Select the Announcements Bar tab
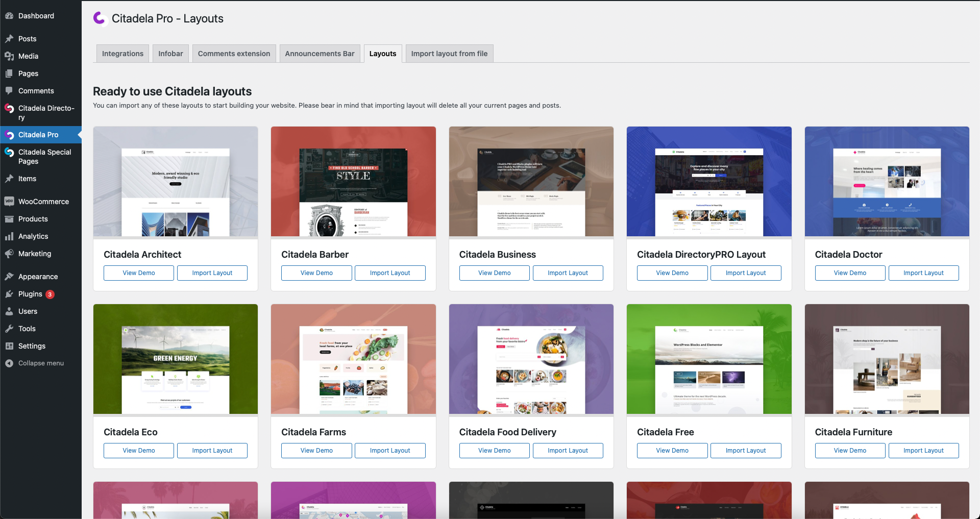 point(320,54)
